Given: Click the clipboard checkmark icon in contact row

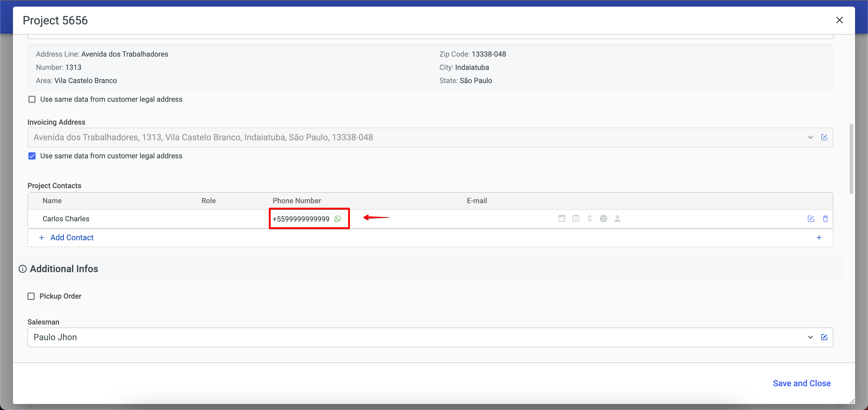Looking at the screenshot, I should point(576,219).
